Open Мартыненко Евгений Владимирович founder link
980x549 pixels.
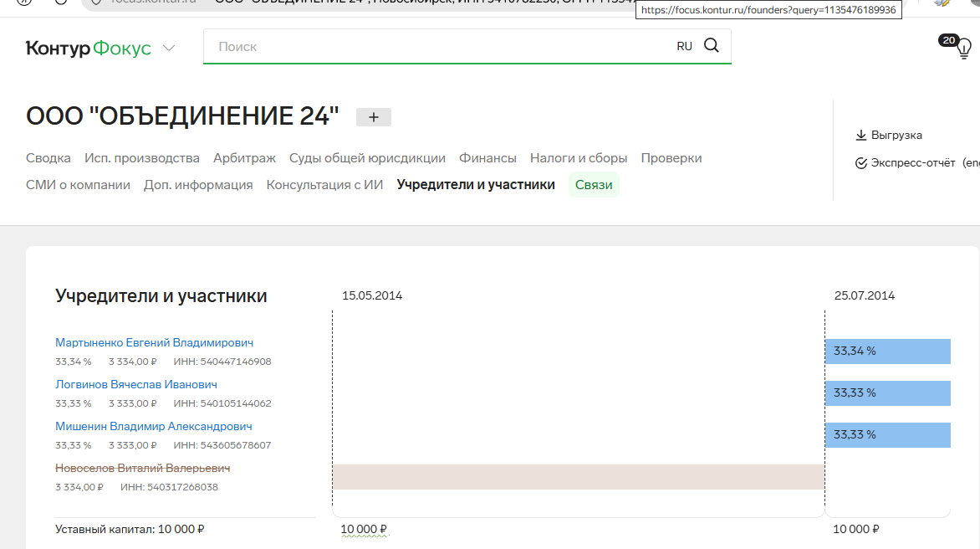coord(154,342)
